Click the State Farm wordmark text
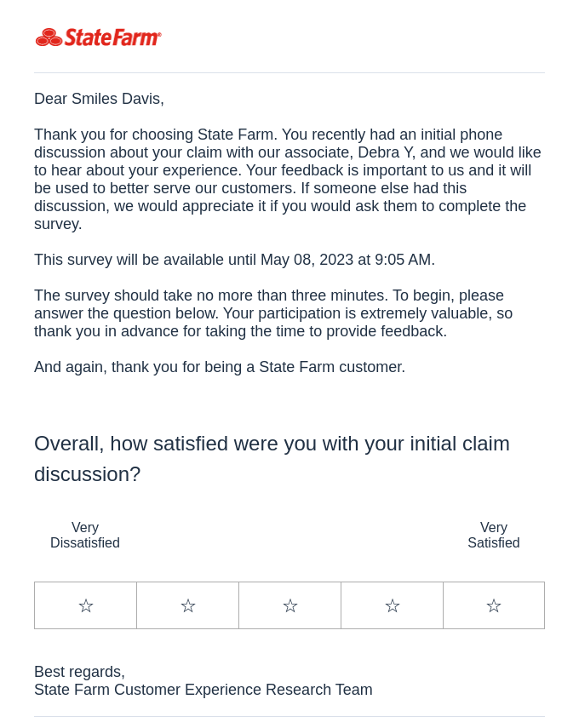 click(x=113, y=37)
